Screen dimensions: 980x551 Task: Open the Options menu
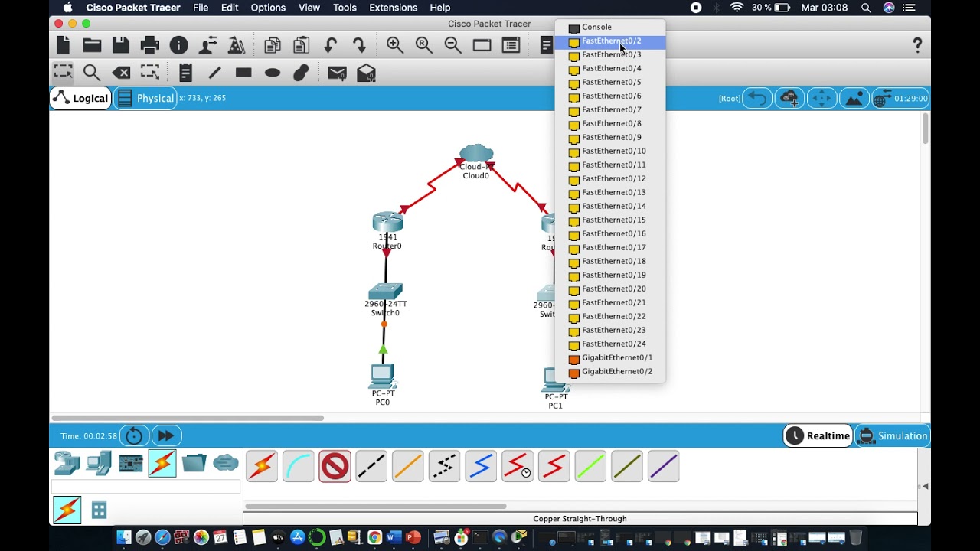268,8
